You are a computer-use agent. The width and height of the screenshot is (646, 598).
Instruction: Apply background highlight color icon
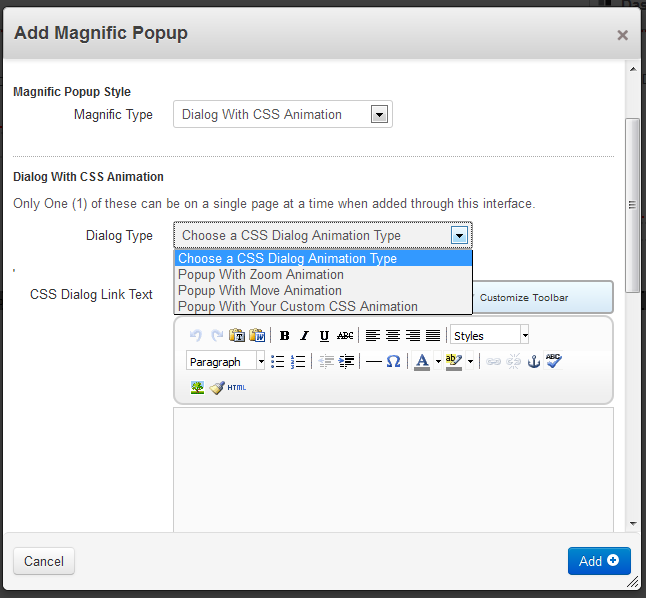[454, 361]
